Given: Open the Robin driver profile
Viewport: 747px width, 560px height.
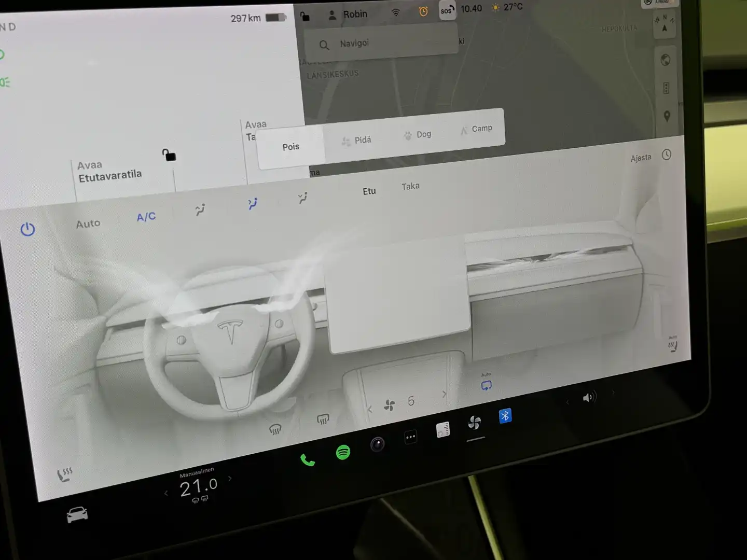Looking at the screenshot, I should pyautogui.click(x=348, y=15).
